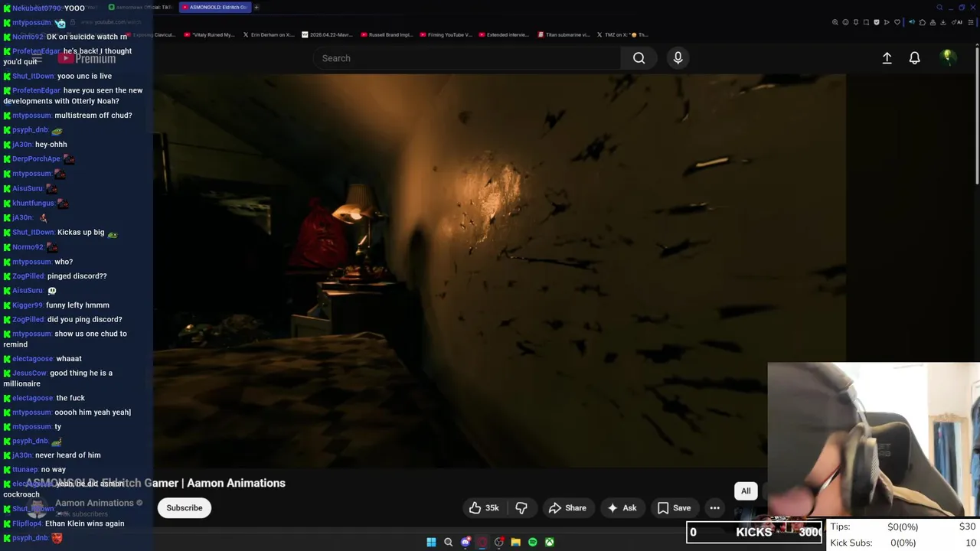Screen dimensions: 980x551
Task: Open browser easy setup menu icon
Action: click(x=971, y=22)
